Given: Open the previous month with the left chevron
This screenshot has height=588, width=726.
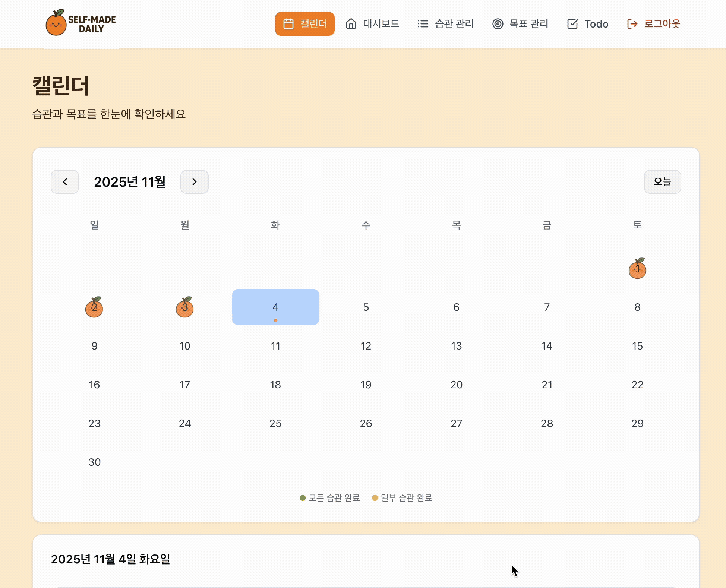Looking at the screenshot, I should (x=65, y=182).
